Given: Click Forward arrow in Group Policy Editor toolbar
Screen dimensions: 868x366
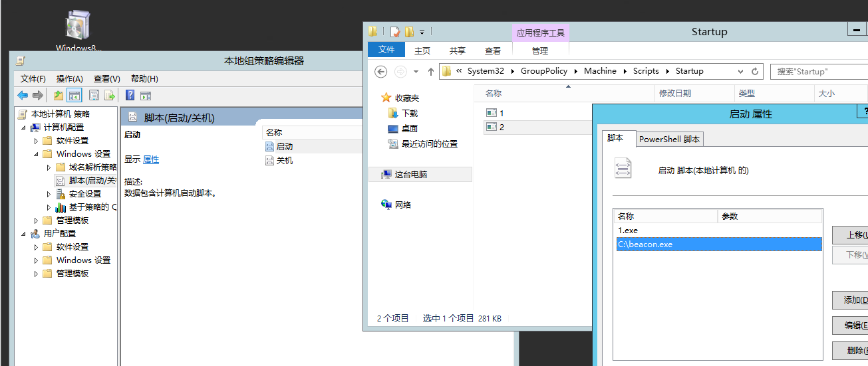Looking at the screenshot, I should [38, 95].
